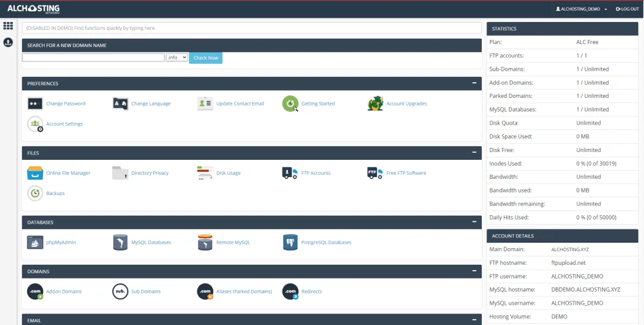
Task: Click the 'DBDEMO.ALCHOSTING.XYZ' MySQL hostname
Action: coord(586,289)
